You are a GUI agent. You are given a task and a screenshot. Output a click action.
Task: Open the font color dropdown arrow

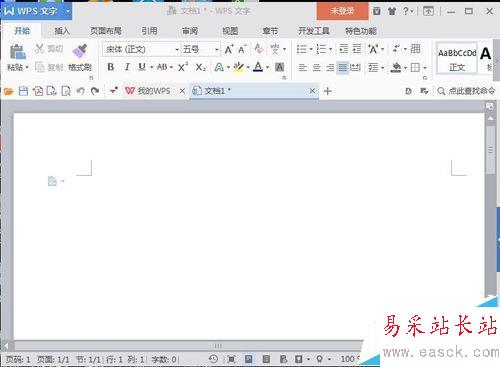268,67
